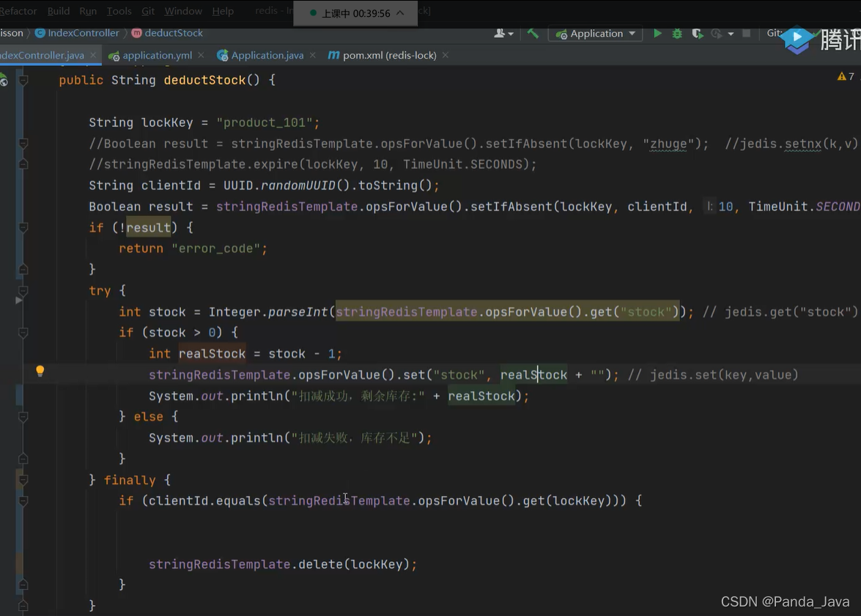This screenshot has height=616, width=861.
Task: Open the user account icon menu
Action: click(x=503, y=34)
